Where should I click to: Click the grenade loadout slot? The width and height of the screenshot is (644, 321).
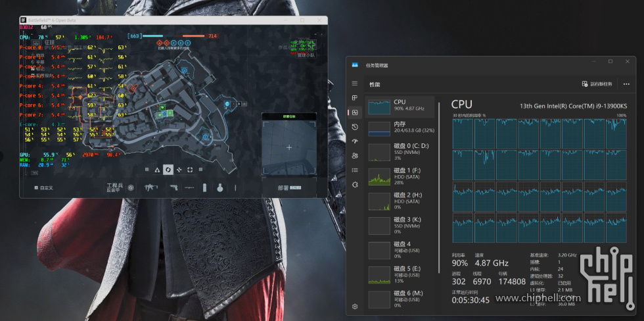coord(219,188)
